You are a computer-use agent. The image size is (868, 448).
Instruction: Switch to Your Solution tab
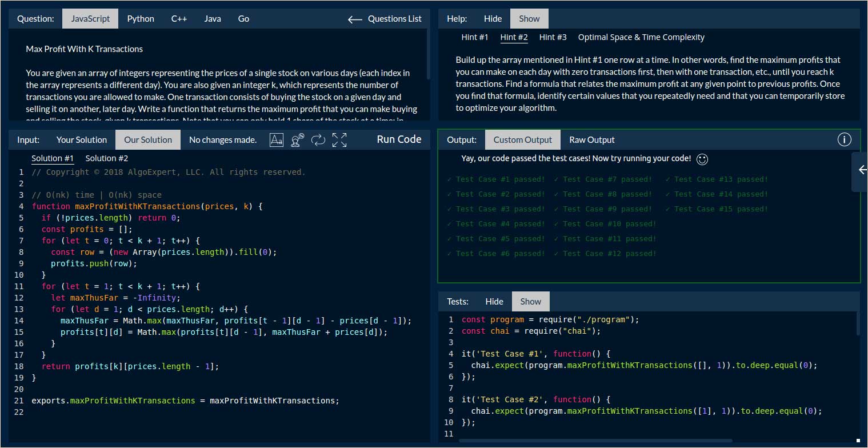(82, 140)
